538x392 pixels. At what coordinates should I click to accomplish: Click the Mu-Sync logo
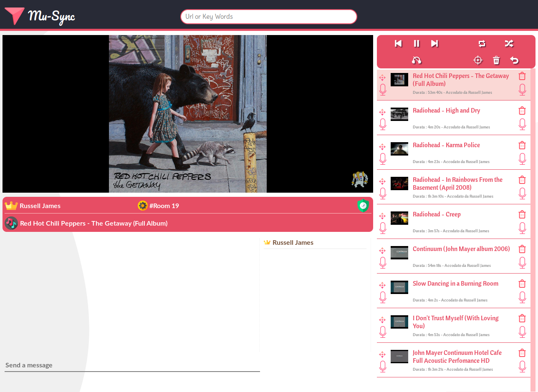tap(40, 16)
